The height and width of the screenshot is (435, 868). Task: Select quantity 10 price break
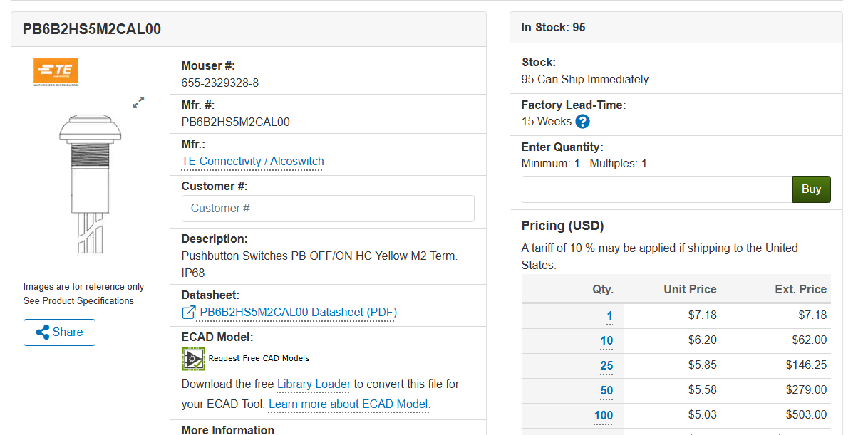point(606,341)
